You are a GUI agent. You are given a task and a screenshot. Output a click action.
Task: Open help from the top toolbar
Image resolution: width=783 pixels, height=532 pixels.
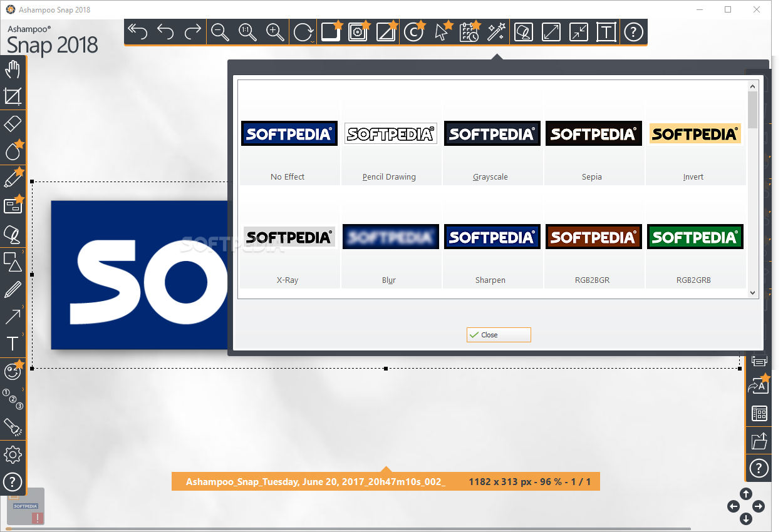point(634,32)
